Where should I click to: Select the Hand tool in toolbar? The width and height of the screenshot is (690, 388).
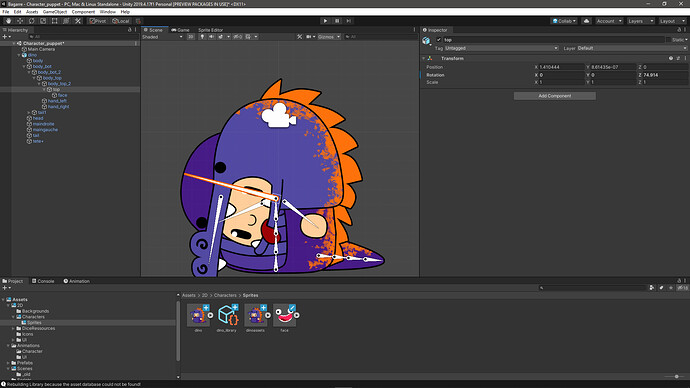point(8,21)
